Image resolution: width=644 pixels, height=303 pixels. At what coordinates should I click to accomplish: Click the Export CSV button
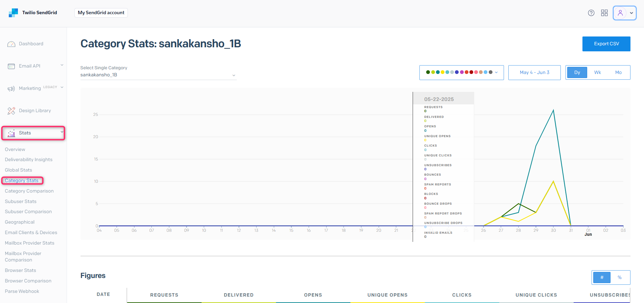[606, 44]
